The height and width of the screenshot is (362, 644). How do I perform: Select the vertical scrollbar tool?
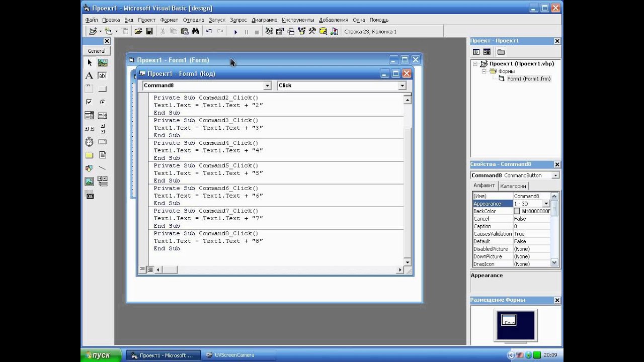pos(103,129)
